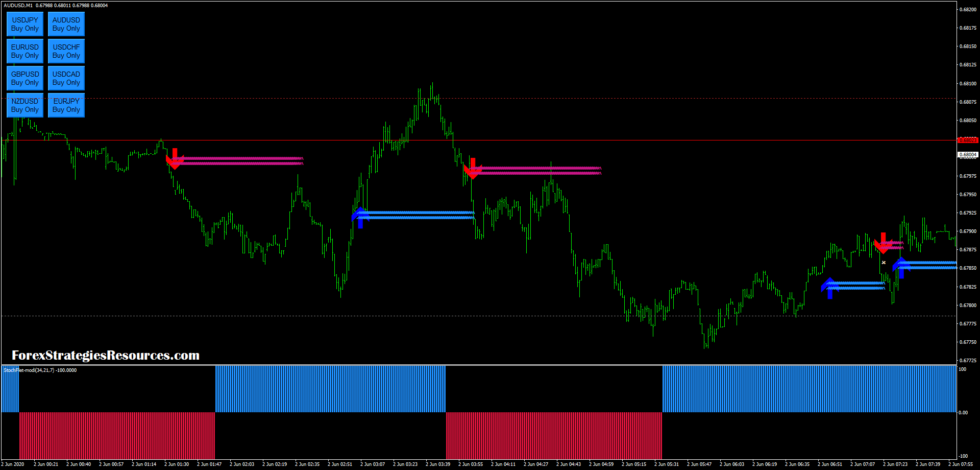The image size is (980, 470).
Task: Open the ForexStrategiesResources.com watermark link
Action: point(106,354)
